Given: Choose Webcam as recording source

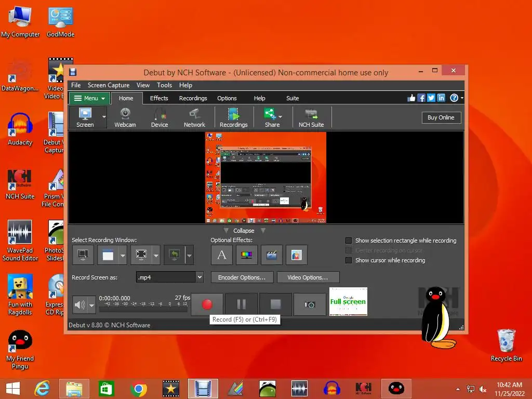Looking at the screenshot, I should [125, 117].
